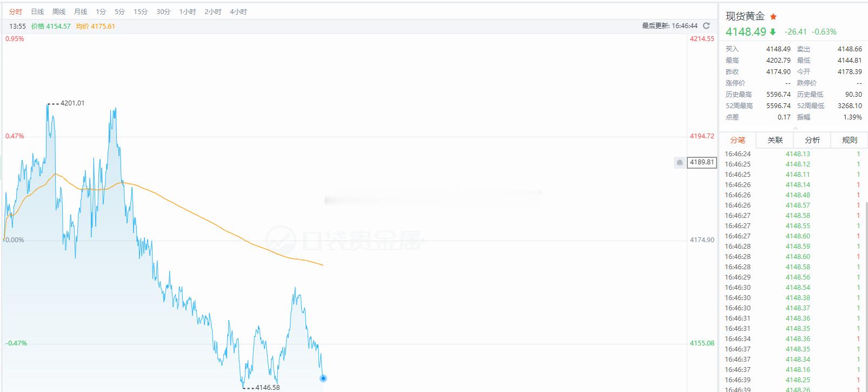
Task: Open the 分析 tab
Action: coord(812,140)
